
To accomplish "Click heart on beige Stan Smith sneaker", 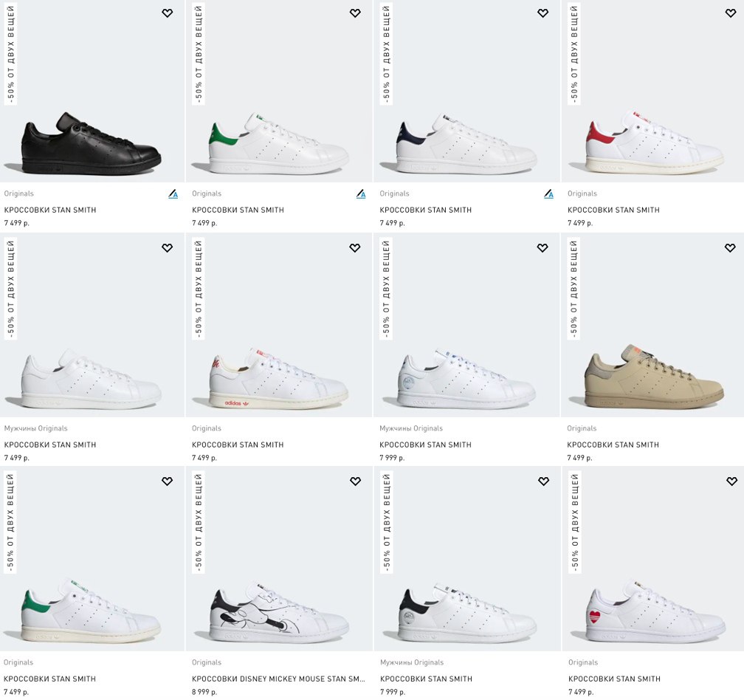I will point(730,247).
